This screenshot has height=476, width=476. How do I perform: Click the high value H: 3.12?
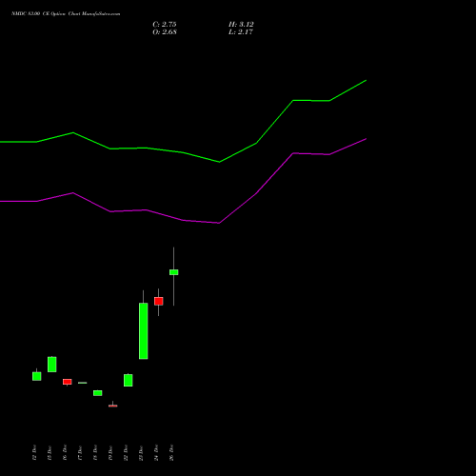pos(241,25)
